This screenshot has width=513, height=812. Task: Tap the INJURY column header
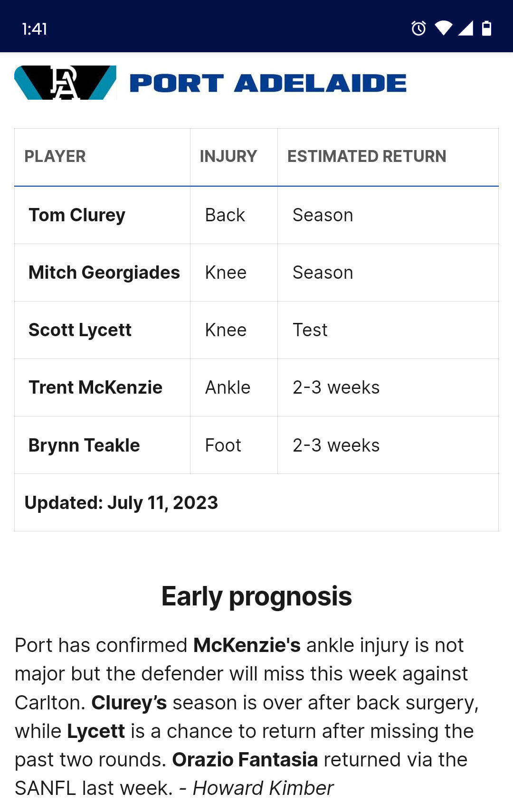pos(228,156)
